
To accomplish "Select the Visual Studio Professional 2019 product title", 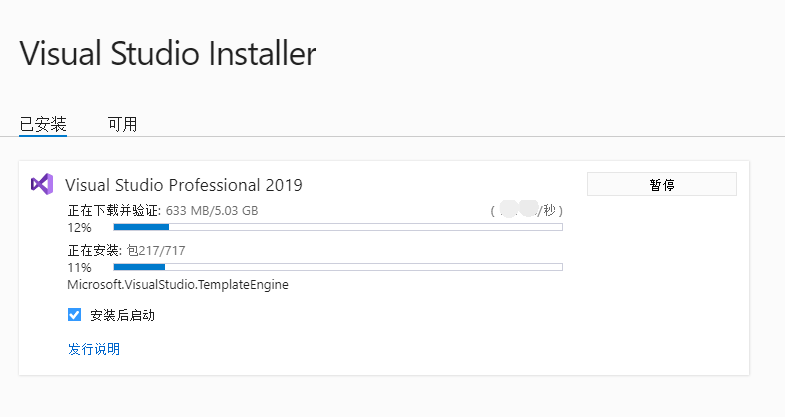I will coord(183,185).
